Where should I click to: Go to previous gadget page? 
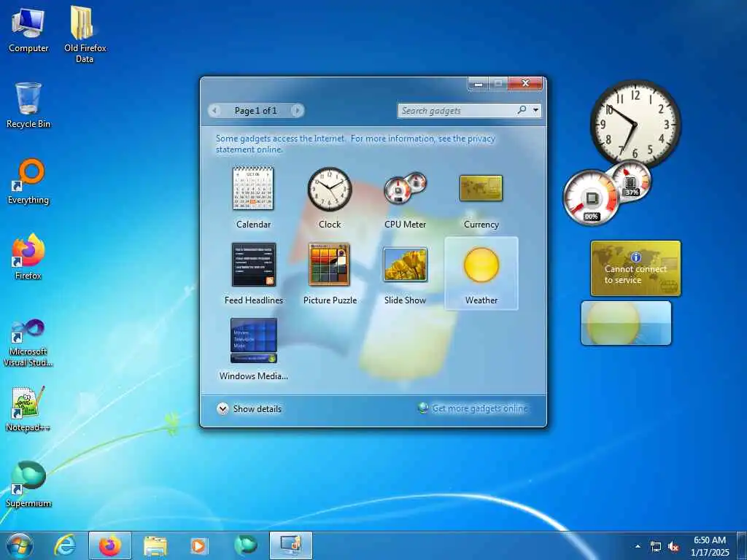point(214,111)
